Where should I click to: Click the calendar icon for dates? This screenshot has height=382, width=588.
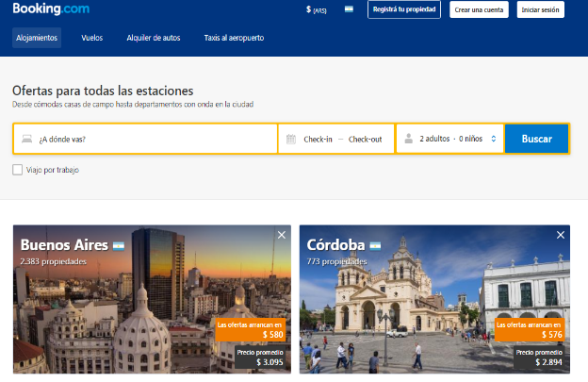click(x=291, y=139)
